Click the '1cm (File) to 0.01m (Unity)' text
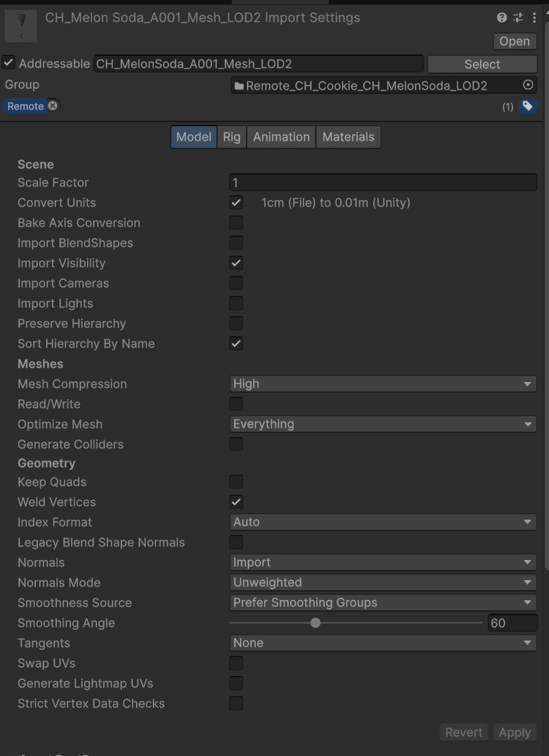549x756 pixels. 336,203
